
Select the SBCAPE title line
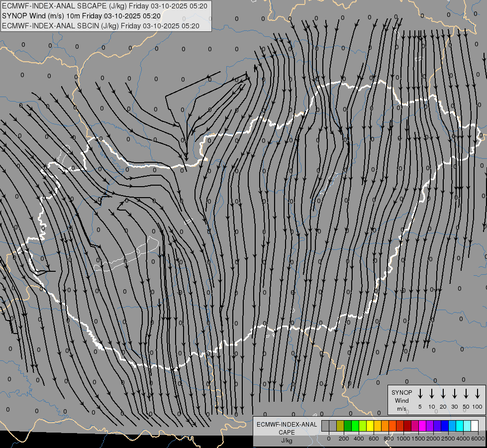click(104, 6)
